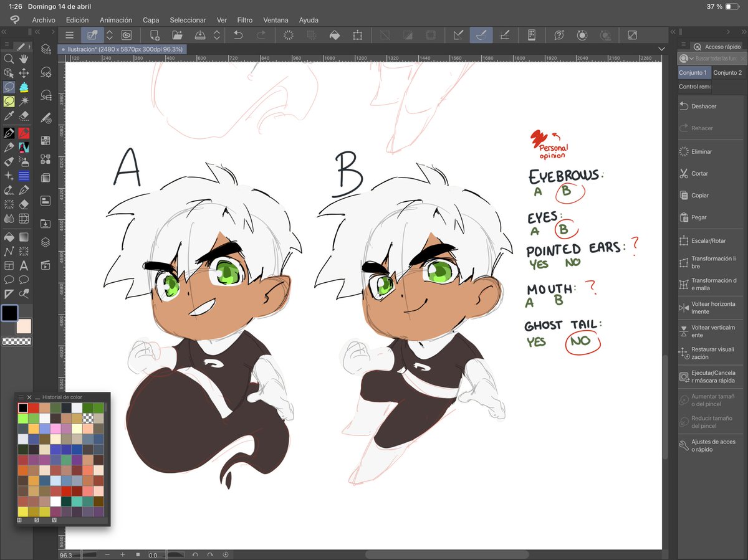Select the Auto select magic wand tool

point(24,102)
